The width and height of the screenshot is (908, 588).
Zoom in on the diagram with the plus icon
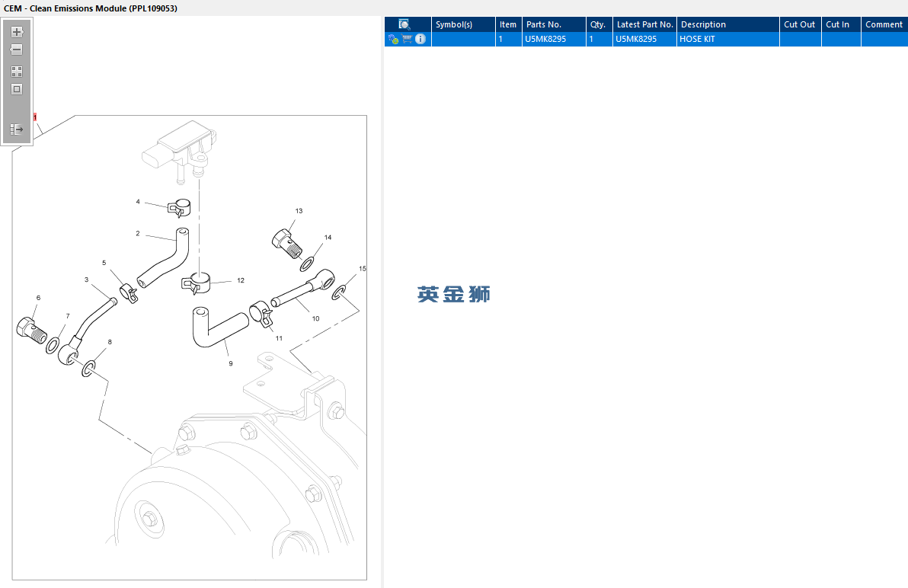pyautogui.click(x=17, y=32)
